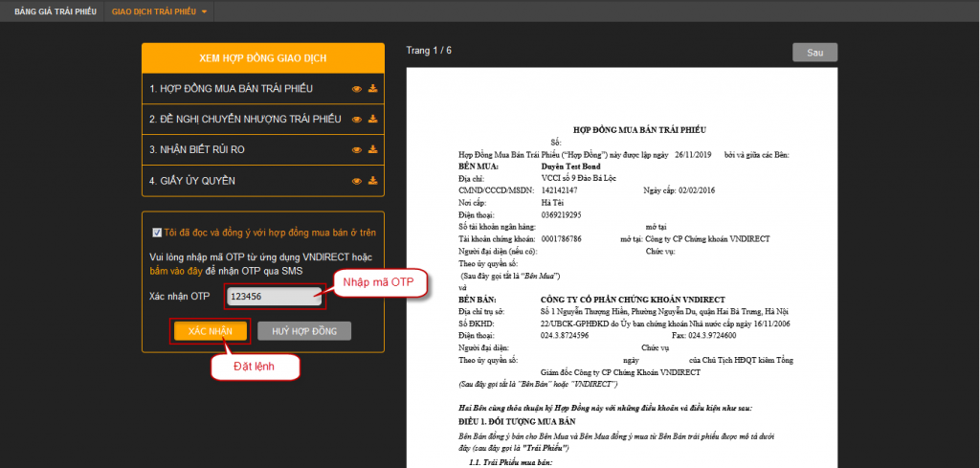Screen dimensions: 980x468
Task: Expand the Giao dịch trái phiếu dropdown arrow
Action: tap(204, 11)
